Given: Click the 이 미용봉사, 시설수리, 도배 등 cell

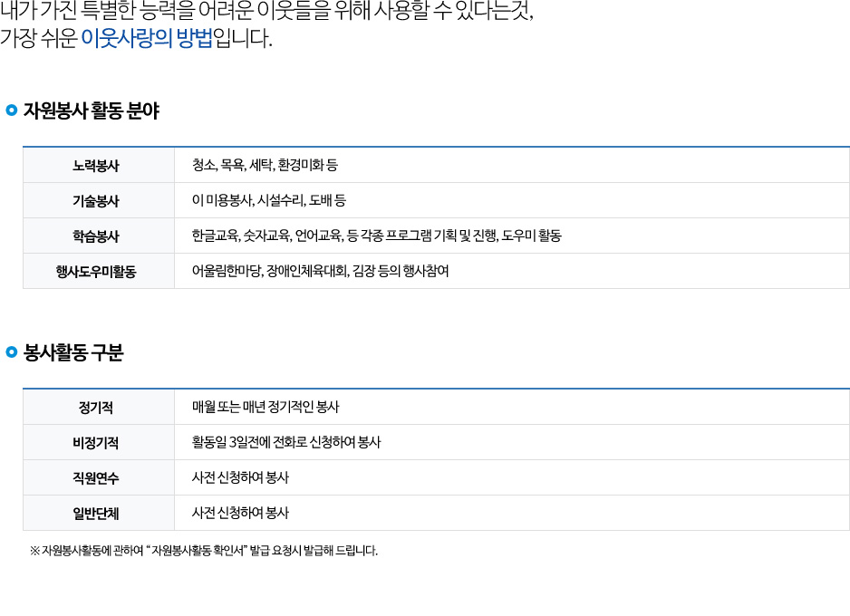Looking at the screenshot, I should pos(512,200).
